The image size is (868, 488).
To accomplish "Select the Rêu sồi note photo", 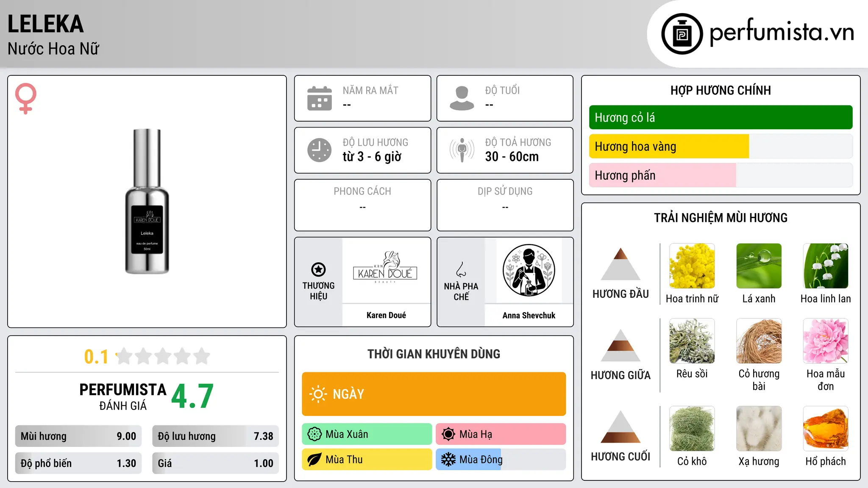I will 692,341.
